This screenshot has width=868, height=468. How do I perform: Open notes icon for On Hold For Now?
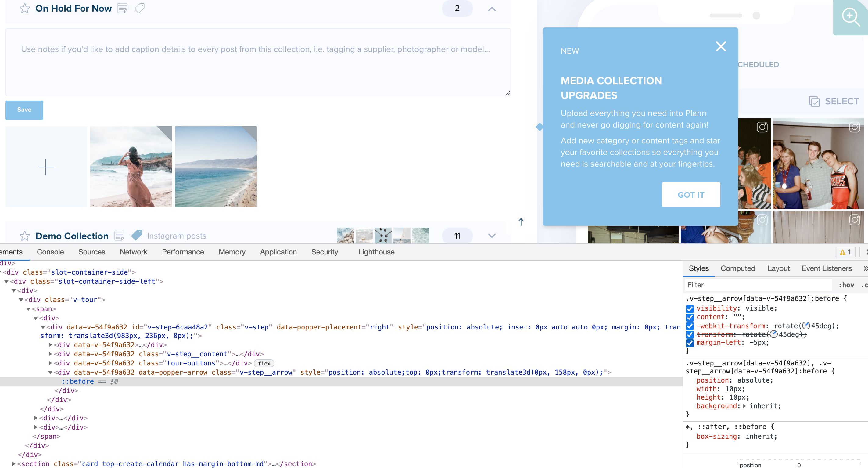tap(122, 8)
